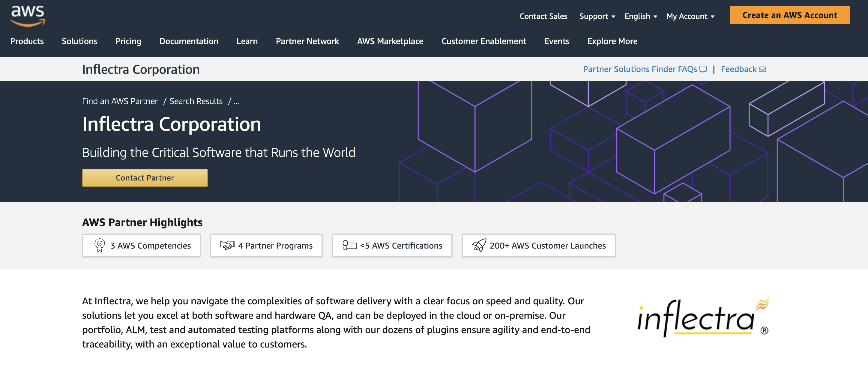Open the Products navigation menu
868x367 pixels.
click(x=27, y=41)
